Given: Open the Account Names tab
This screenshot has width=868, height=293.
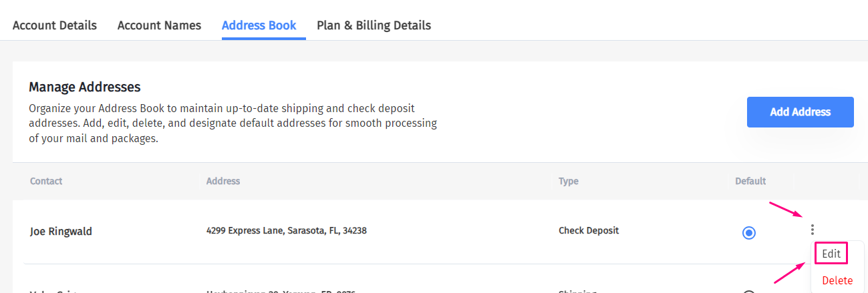Looking at the screenshot, I should pyautogui.click(x=159, y=25).
